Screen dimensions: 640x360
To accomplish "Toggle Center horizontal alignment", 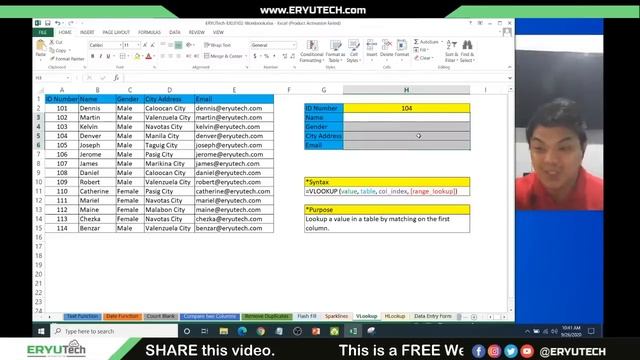I will 171,56.
